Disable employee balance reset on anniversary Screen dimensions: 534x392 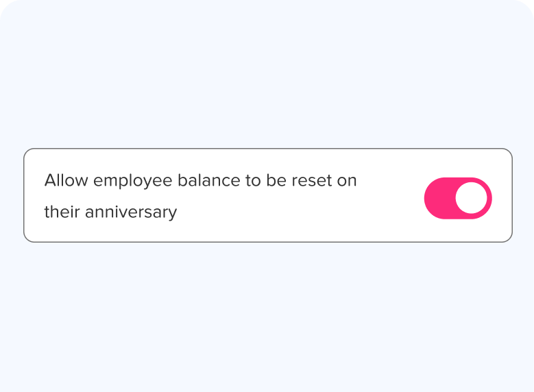click(x=458, y=198)
